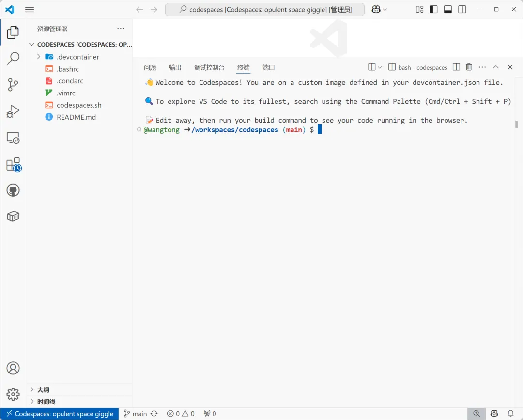The height and width of the screenshot is (420, 523).
Task: Click the zoom magnifier status bar icon
Action: pyautogui.click(x=477, y=414)
